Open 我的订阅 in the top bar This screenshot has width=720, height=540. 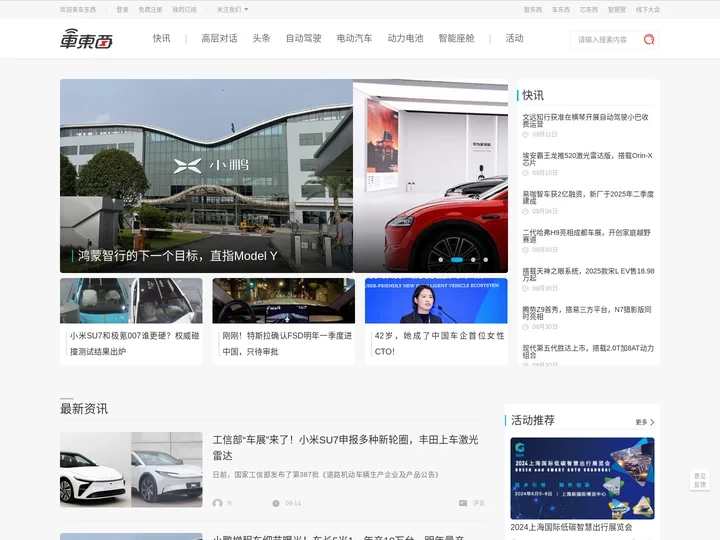(x=185, y=9)
